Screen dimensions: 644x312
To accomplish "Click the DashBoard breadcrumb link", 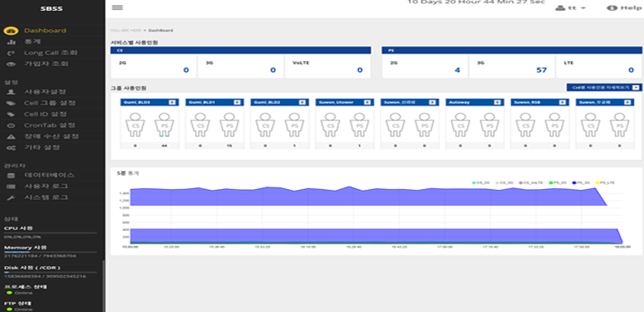I will (x=161, y=30).
